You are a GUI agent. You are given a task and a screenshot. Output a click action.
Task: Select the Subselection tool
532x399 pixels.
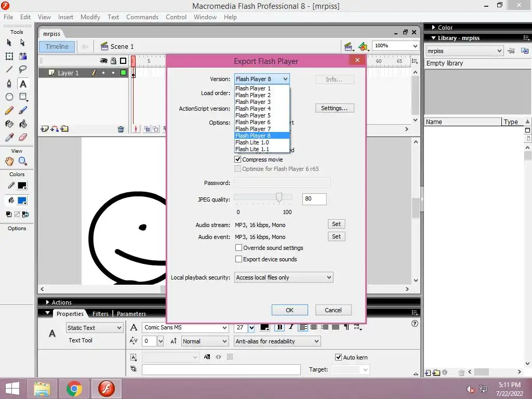click(x=23, y=43)
